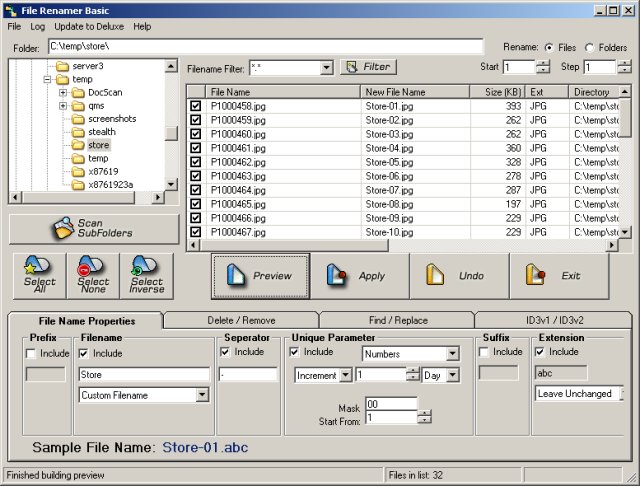Exit the application via Exit button
Viewport: 640px width, 486px height.
pyautogui.click(x=559, y=276)
